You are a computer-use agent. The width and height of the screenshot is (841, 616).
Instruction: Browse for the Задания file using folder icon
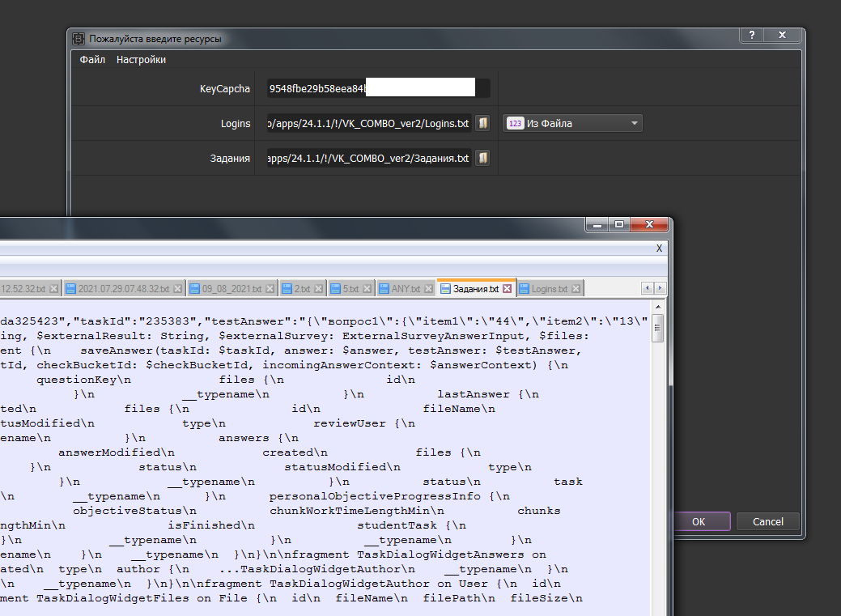point(482,159)
